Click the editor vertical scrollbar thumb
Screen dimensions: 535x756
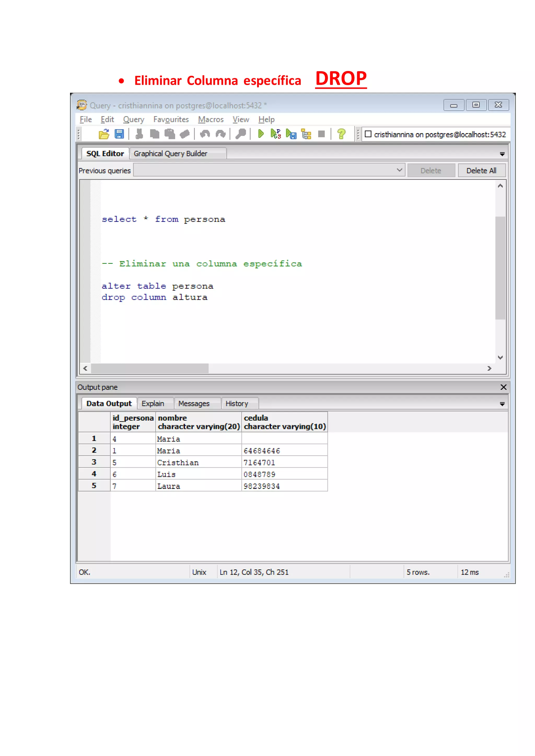[x=500, y=268]
